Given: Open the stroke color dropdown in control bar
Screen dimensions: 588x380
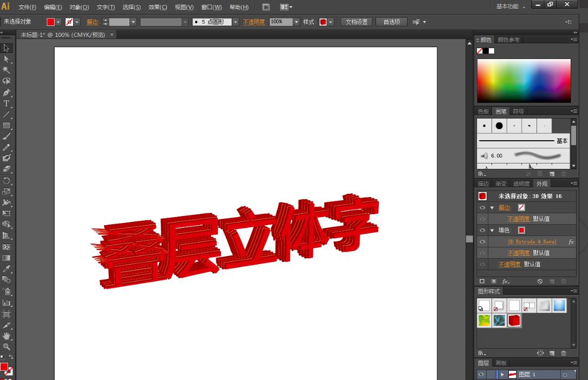Looking at the screenshot, I should 77,22.
